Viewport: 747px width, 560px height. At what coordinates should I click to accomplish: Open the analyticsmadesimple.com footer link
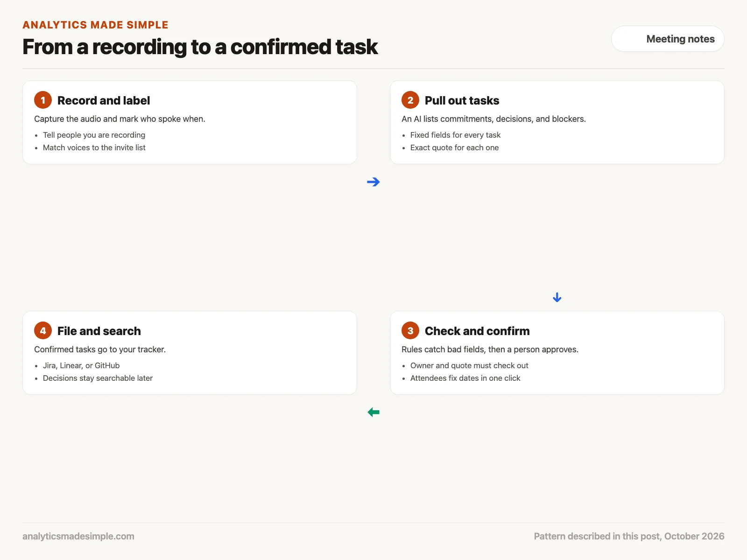[x=78, y=536]
